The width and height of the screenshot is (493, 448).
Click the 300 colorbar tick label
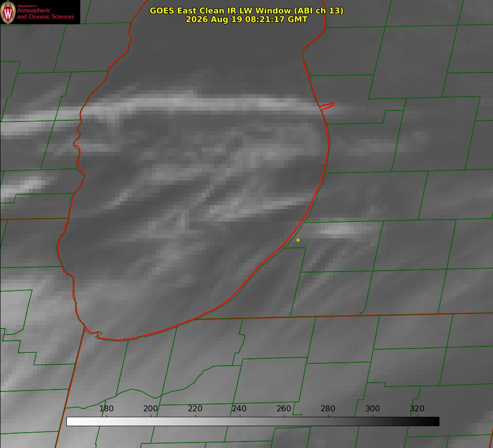pos(373,408)
